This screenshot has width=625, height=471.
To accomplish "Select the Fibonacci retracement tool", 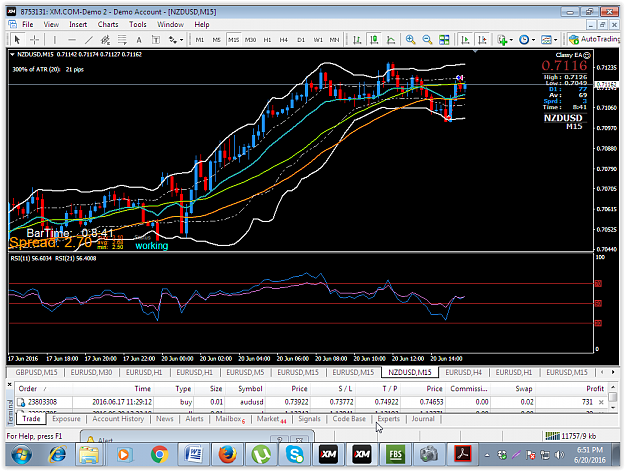I will pyautogui.click(x=122, y=40).
